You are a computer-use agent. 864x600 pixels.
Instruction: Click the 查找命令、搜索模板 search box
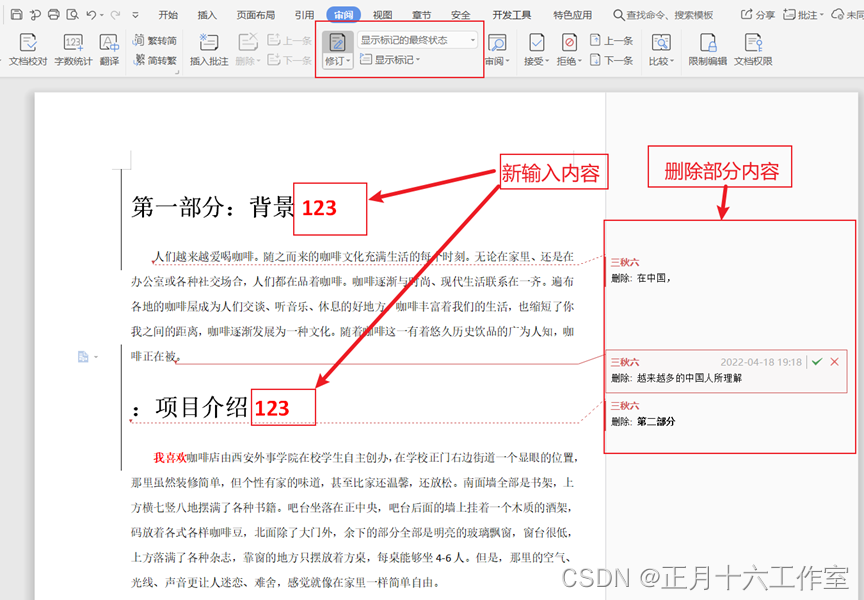(x=663, y=15)
